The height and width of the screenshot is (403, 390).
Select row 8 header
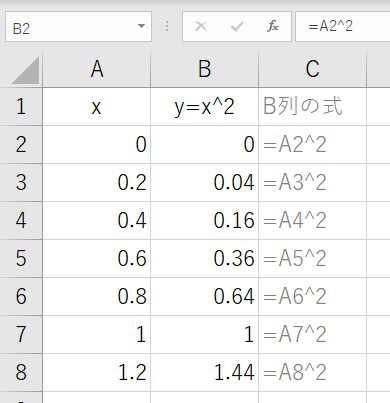pos(21,372)
